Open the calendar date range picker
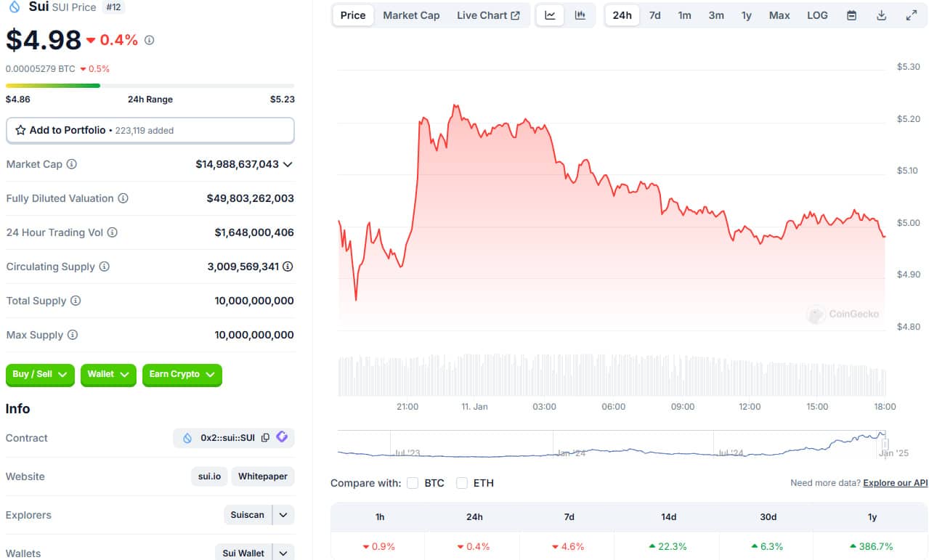This screenshot has height=560, width=929. 851,15
